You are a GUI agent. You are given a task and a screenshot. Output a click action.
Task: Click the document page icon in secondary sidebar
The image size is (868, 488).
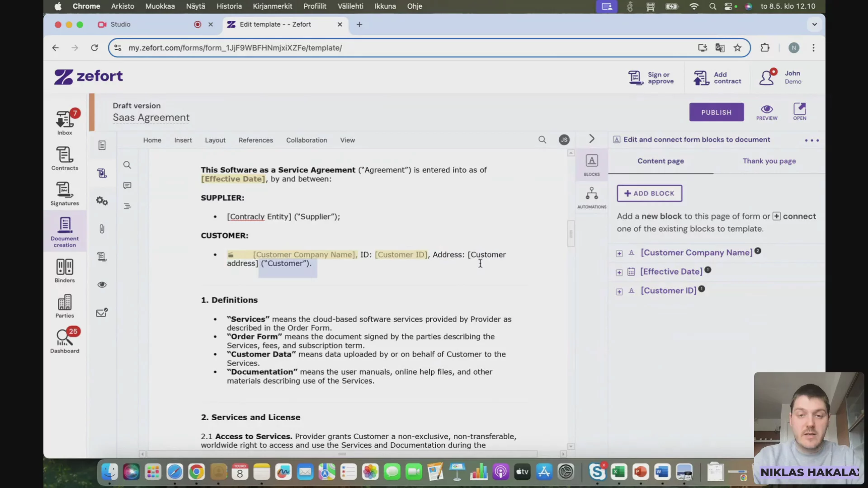click(x=102, y=145)
